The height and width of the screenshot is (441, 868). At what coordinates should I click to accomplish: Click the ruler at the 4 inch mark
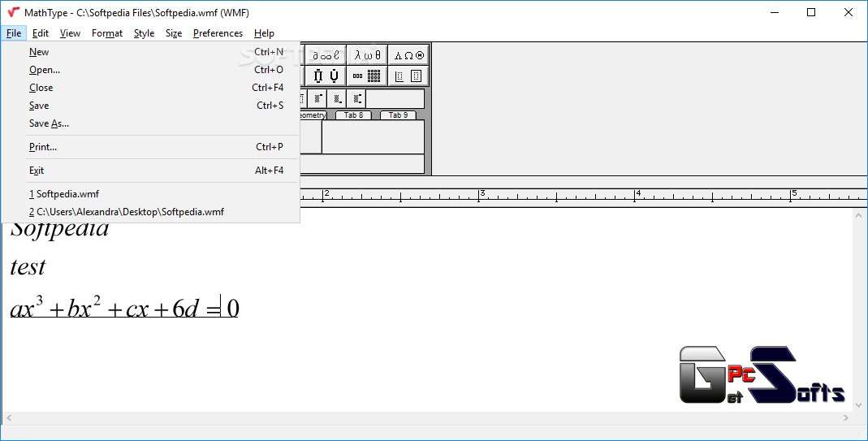pyautogui.click(x=636, y=195)
